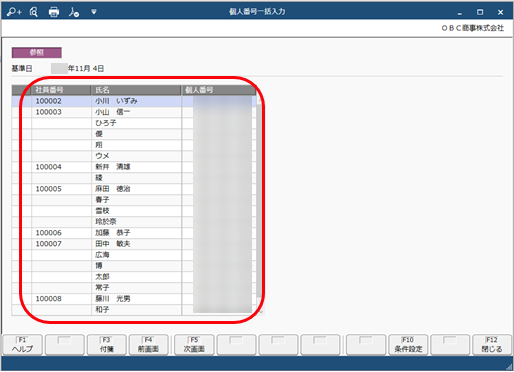Click the F10 条件設定 button
Screen dimensions: 514x372
click(x=408, y=345)
